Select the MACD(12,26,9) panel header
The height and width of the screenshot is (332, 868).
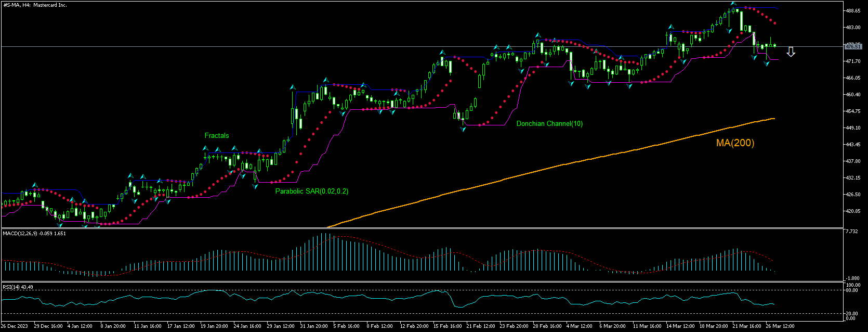click(x=34, y=234)
